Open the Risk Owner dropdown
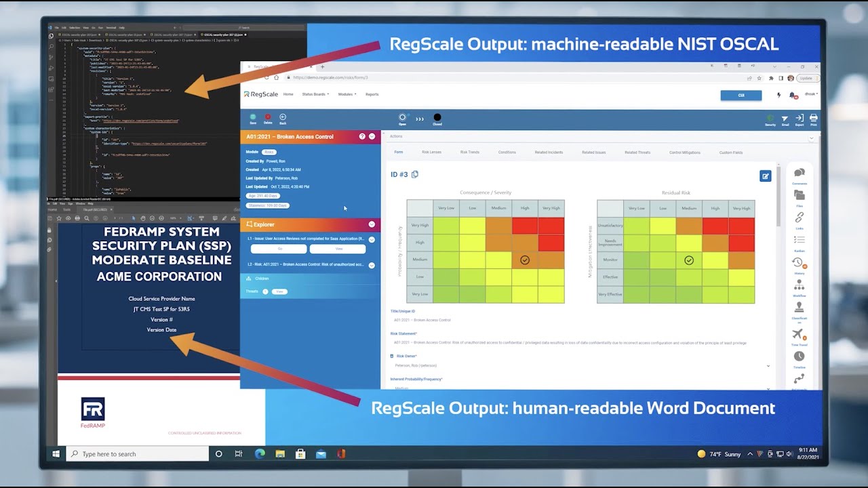Image resolution: width=868 pixels, height=488 pixels. tap(580, 365)
